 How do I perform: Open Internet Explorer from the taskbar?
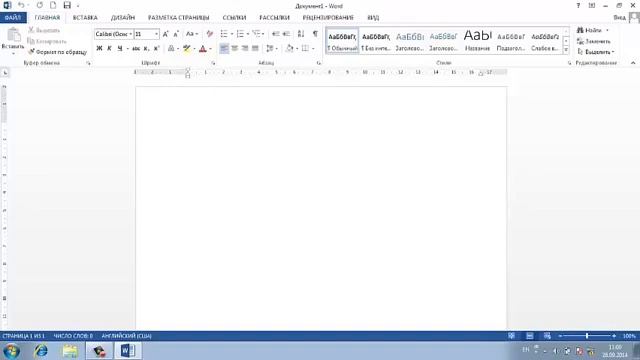[x=40, y=351]
